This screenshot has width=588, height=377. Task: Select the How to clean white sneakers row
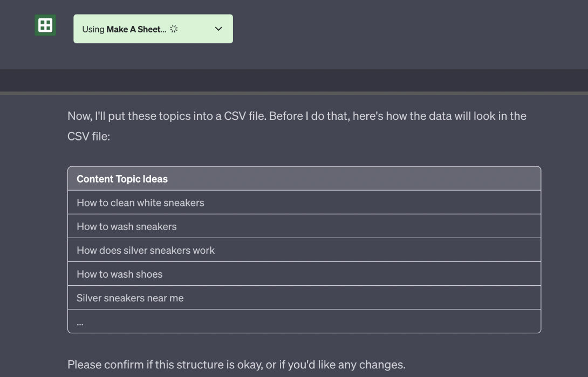click(x=140, y=203)
